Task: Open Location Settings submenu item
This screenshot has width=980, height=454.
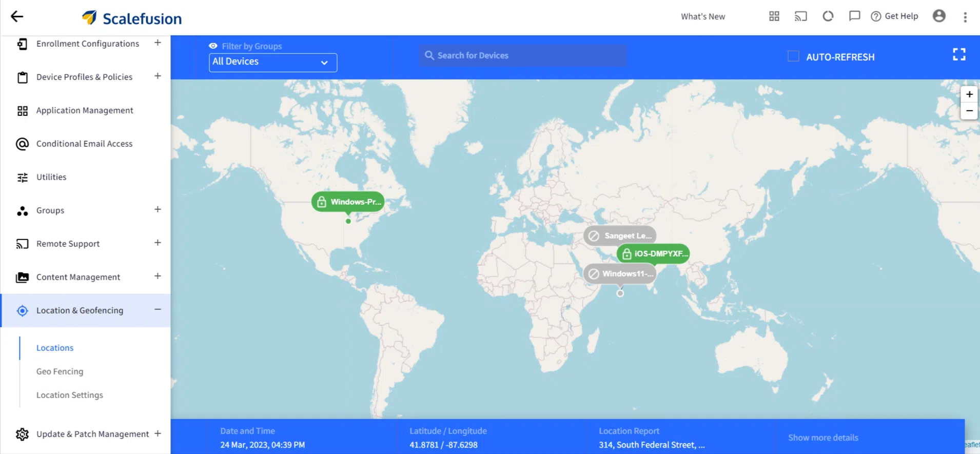Action: 70,395
